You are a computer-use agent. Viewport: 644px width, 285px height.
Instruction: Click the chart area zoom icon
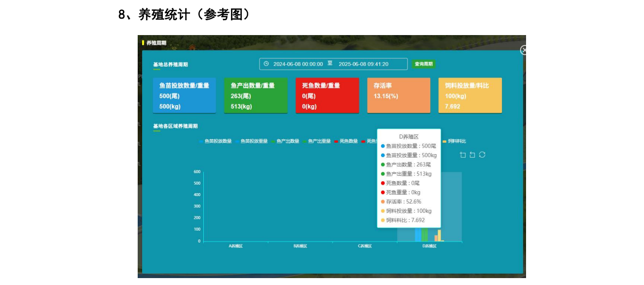pyautogui.click(x=462, y=155)
